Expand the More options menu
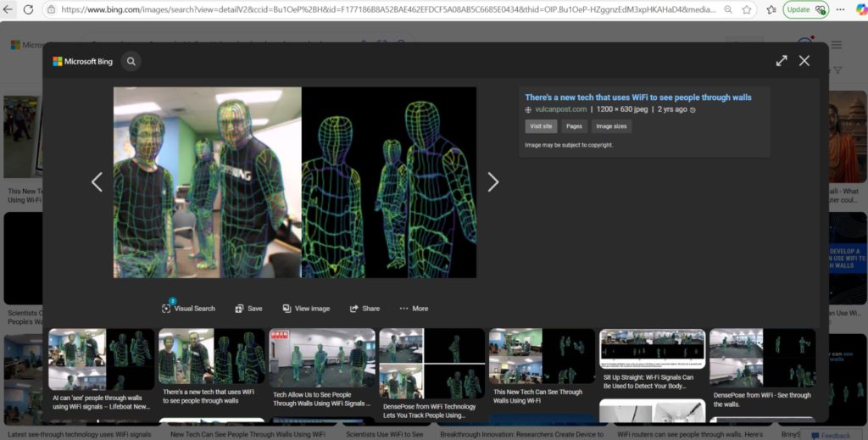This screenshot has width=868, height=440. point(414,309)
